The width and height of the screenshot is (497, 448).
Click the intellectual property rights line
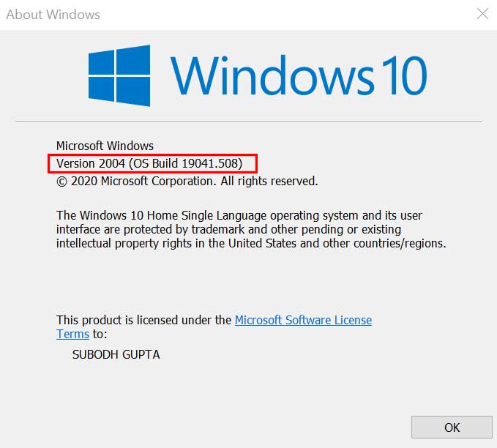(251, 244)
